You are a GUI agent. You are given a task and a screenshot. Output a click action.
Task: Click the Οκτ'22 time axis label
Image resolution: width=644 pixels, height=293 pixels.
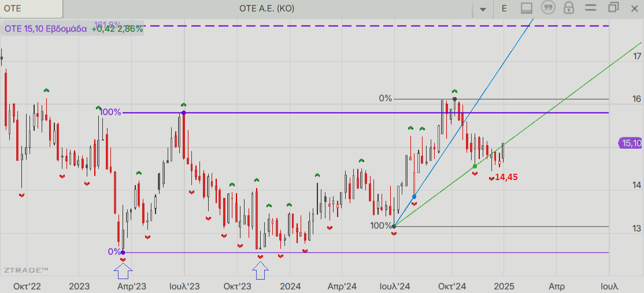pyautogui.click(x=27, y=286)
